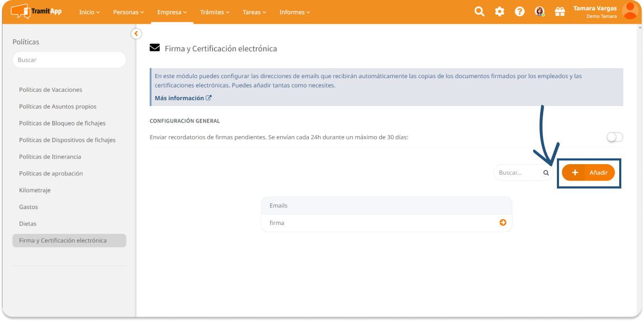Click the help question mark icon
This screenshot has width=644, height=321.
coord(519,12)
